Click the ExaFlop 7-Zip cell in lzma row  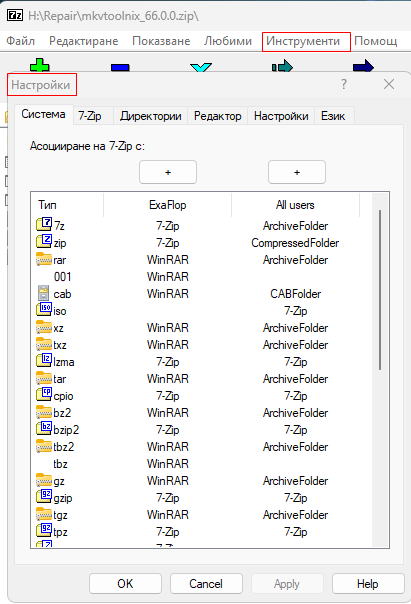tap(168, 362)
